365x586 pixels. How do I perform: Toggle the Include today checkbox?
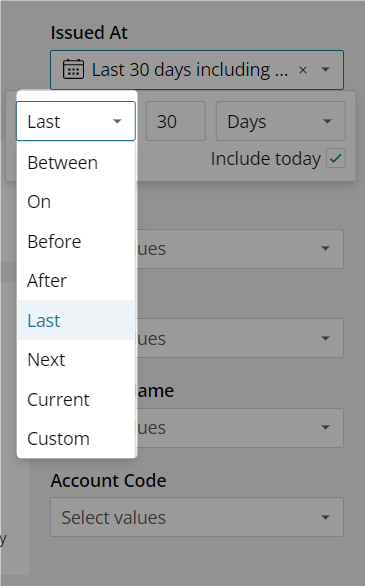tap(335, 158)
